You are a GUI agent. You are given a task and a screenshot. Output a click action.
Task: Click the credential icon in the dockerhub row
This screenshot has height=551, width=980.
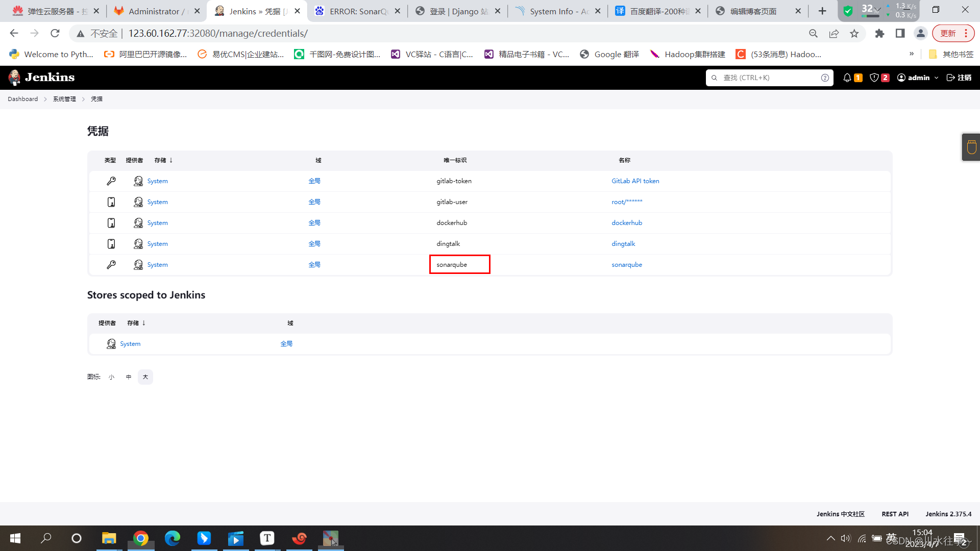[x=111, y=223]
